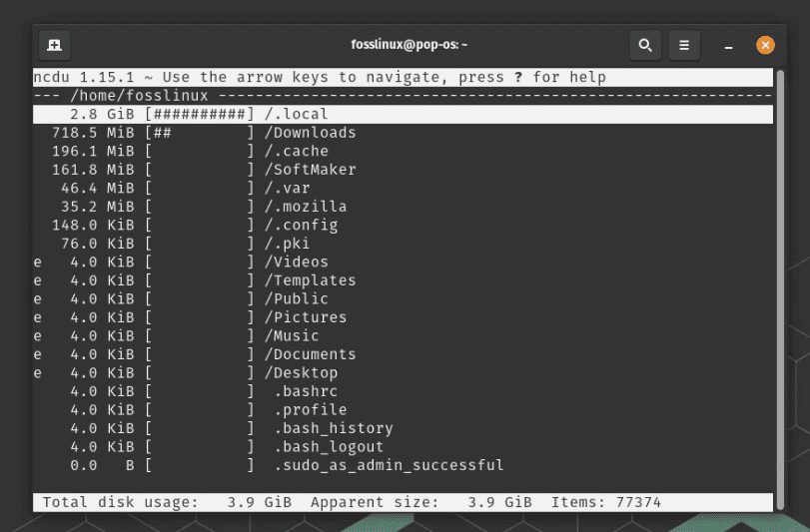Screen dimensions: 810x532
Task: Click the window title fosslinux@pop-os
Action: (x=409, y=45)
